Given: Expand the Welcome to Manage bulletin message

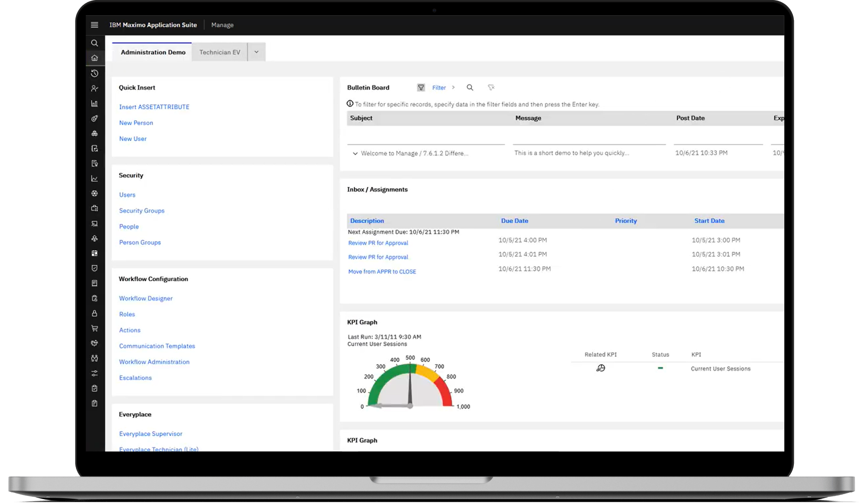Looking at the screenshot, I should coord(355,153).
